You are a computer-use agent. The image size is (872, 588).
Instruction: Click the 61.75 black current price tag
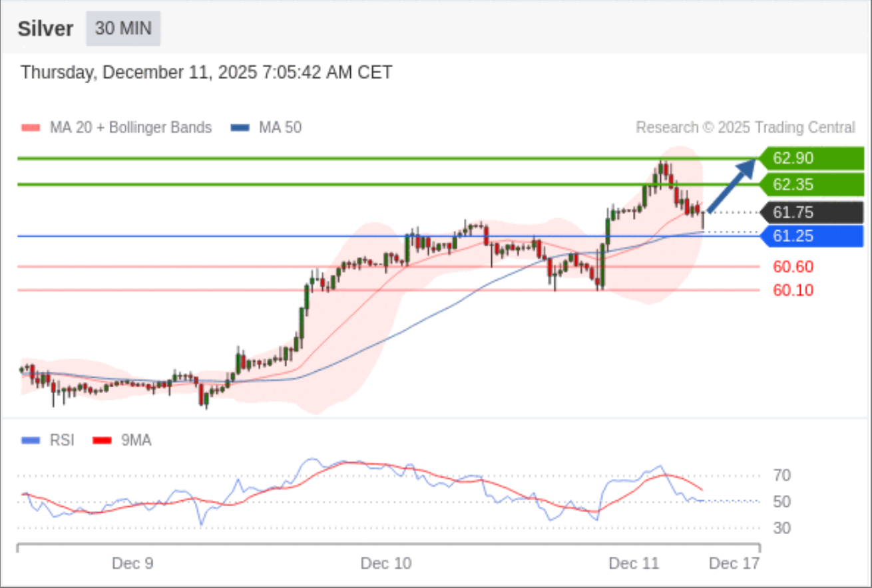812,213
